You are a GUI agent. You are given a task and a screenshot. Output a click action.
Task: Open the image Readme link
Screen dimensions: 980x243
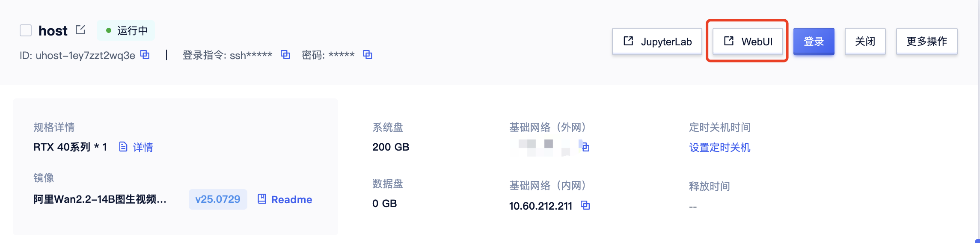[x=291, y=199]
